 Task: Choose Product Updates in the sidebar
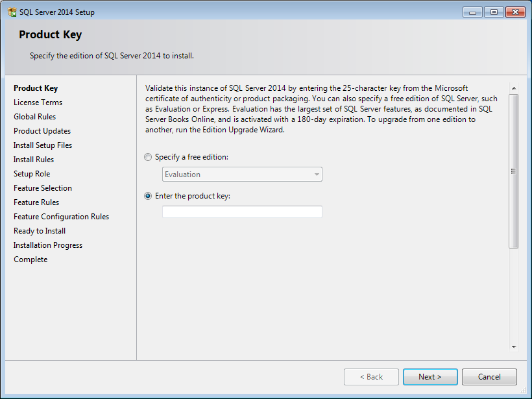point(42,131)
